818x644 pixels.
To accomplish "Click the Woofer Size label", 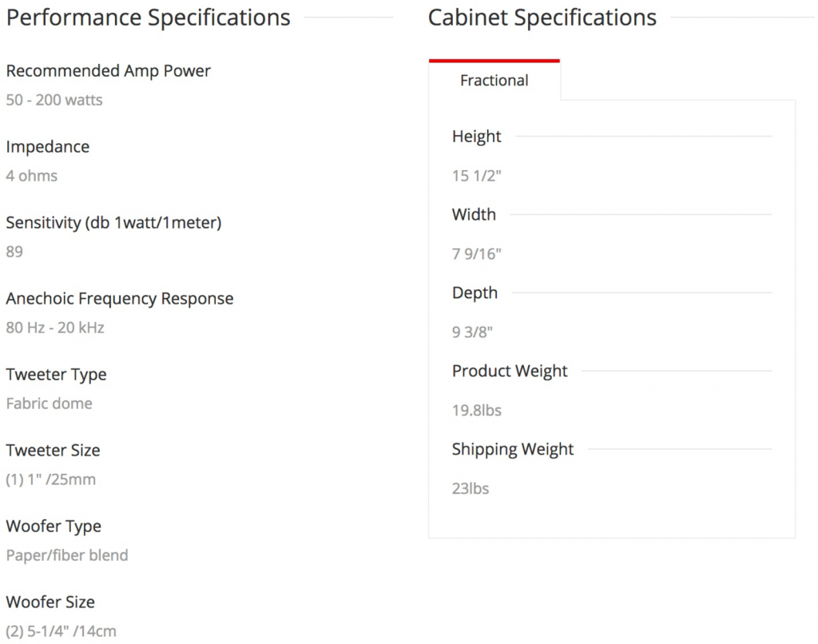I will point(50,602).
